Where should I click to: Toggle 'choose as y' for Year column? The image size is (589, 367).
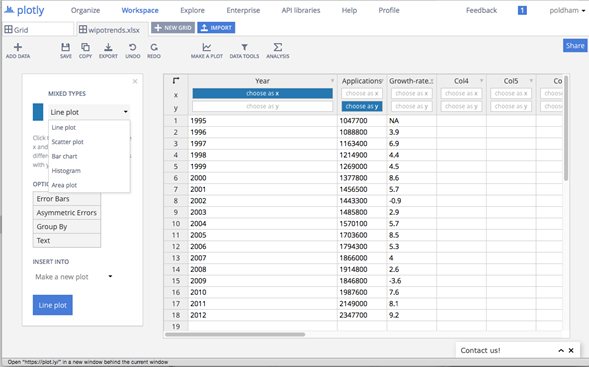click(x=263, y=106)
